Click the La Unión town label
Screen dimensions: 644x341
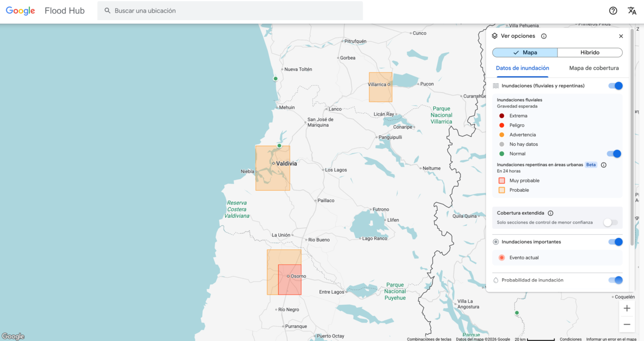[x=281, y=235]
